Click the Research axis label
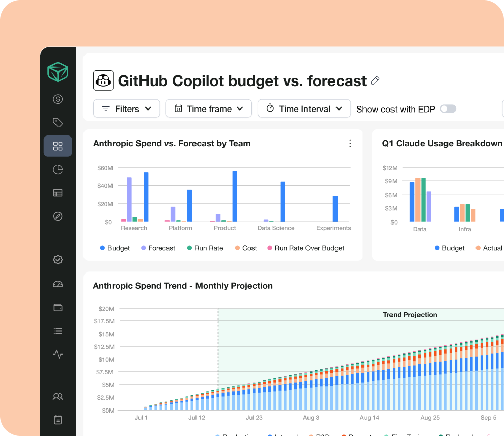This screenshot has width=504, height=436. click(x=134, y=228)
